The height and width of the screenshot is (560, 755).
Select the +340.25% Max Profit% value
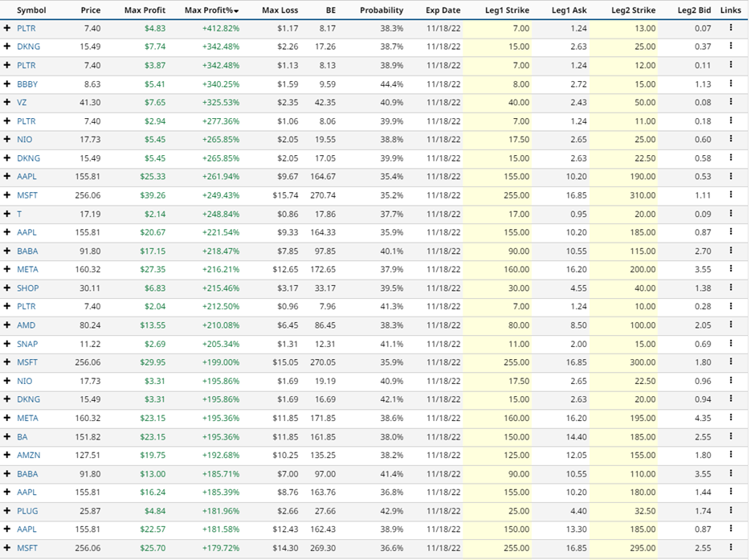coord(221,84)
